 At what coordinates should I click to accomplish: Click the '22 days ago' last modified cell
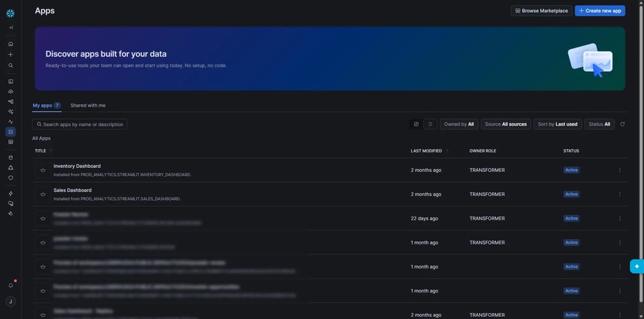(x=424, y=219)
